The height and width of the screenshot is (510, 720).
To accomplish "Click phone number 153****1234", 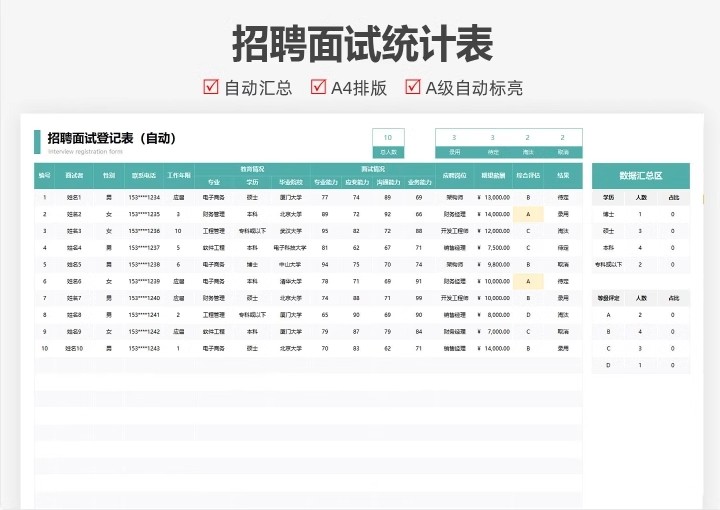I will 144,197.
